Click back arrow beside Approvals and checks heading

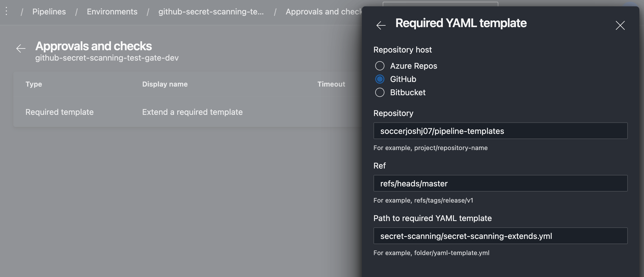click(x=21, y=48)
